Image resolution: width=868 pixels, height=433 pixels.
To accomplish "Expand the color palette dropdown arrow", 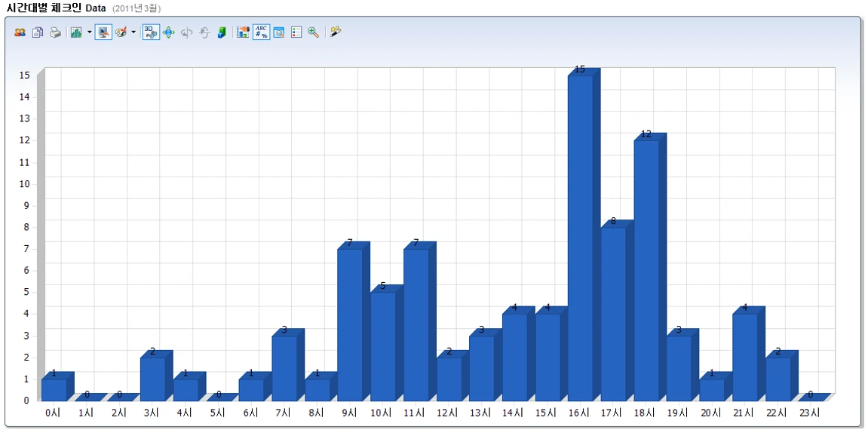I will coord(133,32).
